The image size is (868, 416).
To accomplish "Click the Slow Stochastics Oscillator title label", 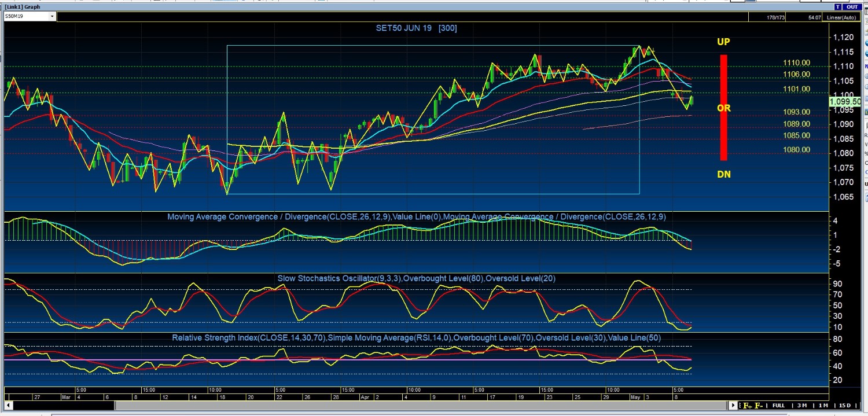I will click(417, 278).
